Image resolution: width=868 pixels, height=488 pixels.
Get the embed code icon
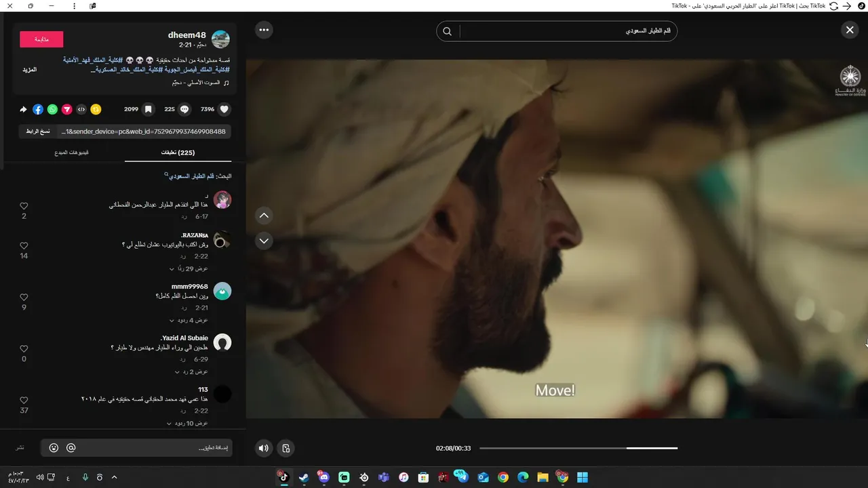pos(81,109)
